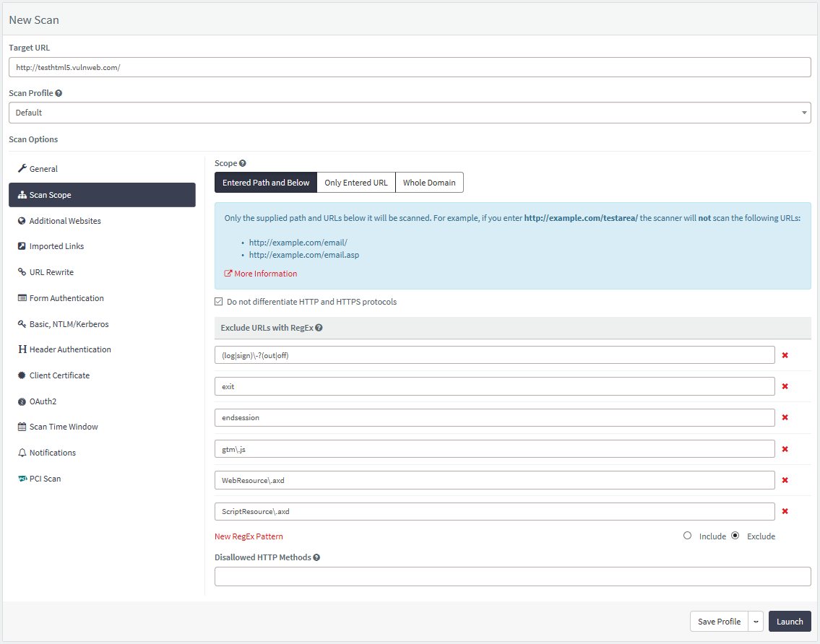Click the red X beside the 'exit' pattern

[x=785, y=387]
